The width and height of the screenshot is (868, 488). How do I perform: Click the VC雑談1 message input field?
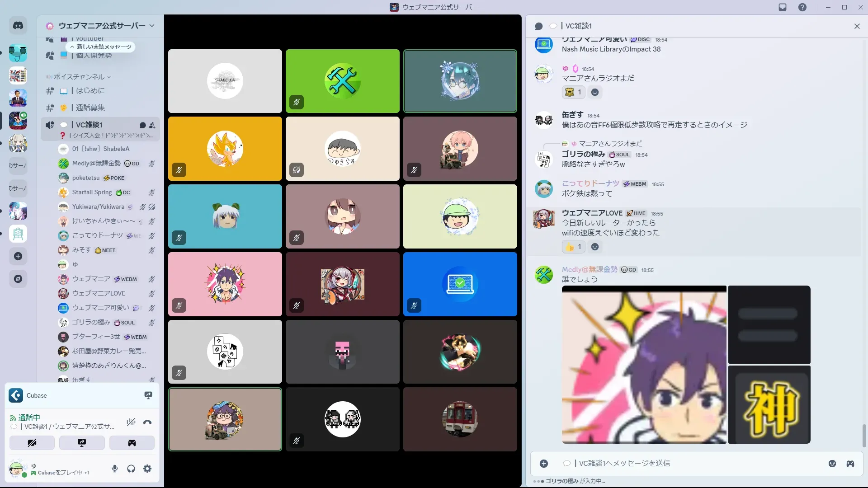click(678, 464)
